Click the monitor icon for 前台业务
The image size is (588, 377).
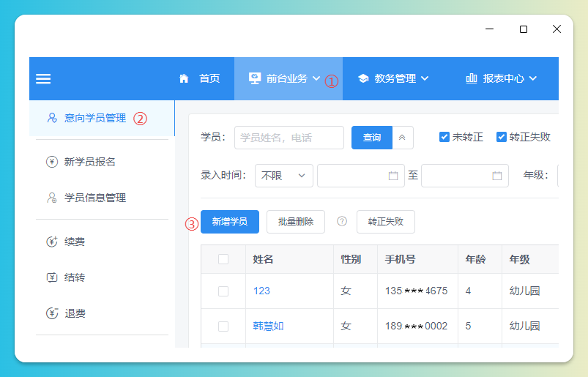point(255,78)
